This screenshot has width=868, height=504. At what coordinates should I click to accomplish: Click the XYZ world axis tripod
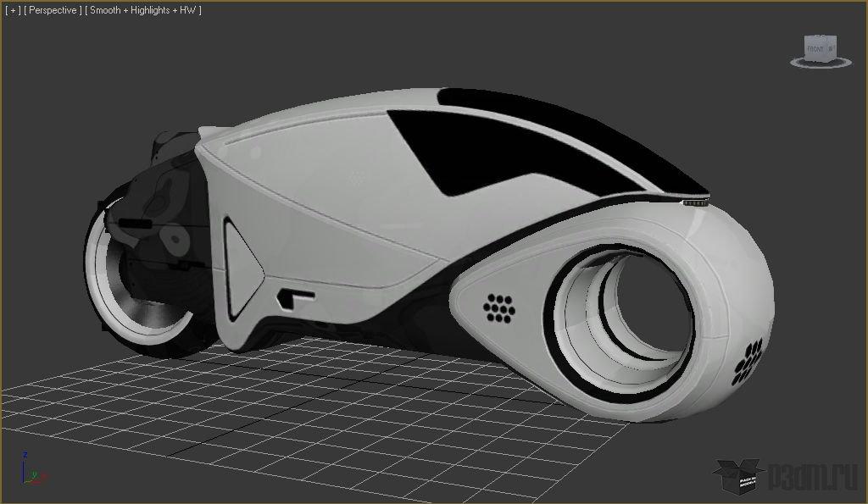tap(32, 469)
